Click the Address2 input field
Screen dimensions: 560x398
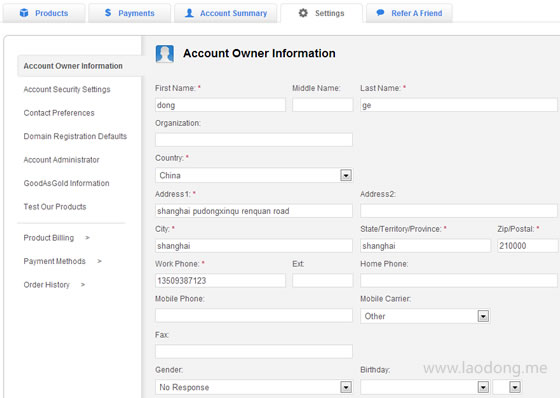[x=459, y=211]
